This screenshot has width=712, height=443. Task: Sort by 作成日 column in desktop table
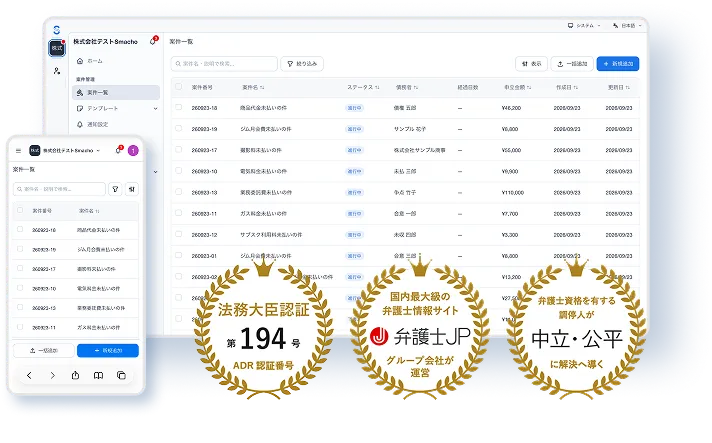click(x=567, y=87)
